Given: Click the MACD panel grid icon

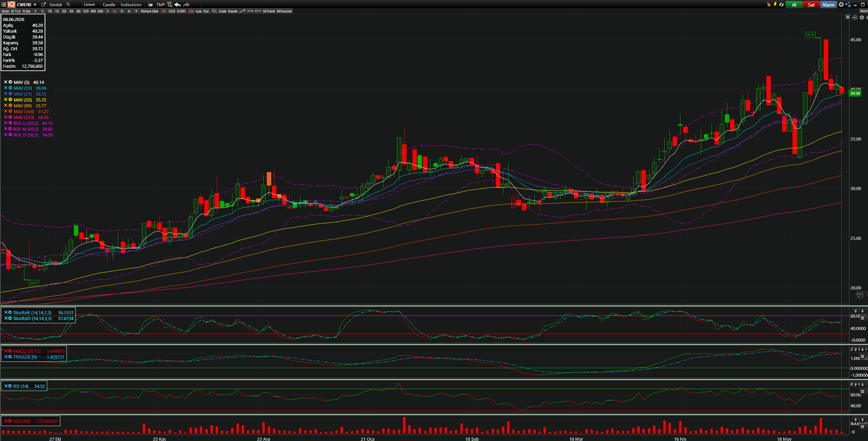Looking at the screenshot, I should pyautogui.click(x=862, y=356).
